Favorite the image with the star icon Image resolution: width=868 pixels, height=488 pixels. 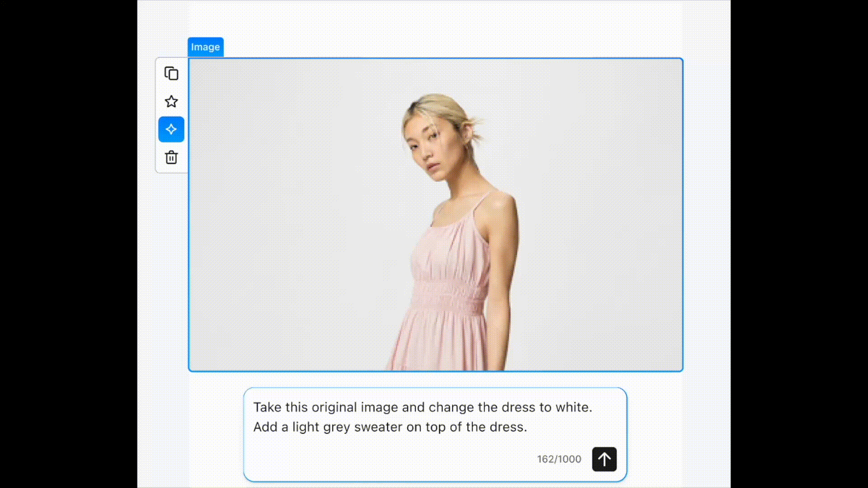click(x=171, y=101)
